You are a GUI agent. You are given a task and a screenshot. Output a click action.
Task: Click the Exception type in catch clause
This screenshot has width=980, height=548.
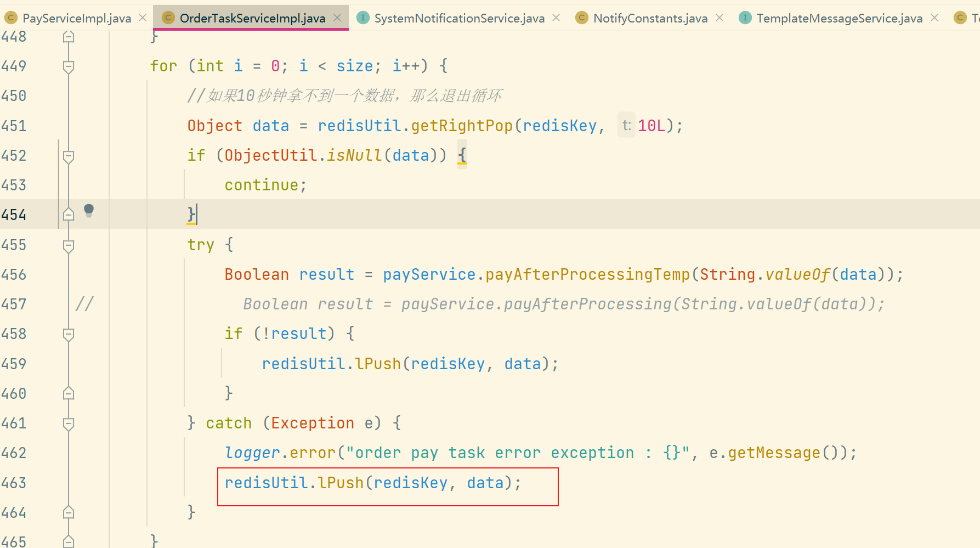point(313,423)
